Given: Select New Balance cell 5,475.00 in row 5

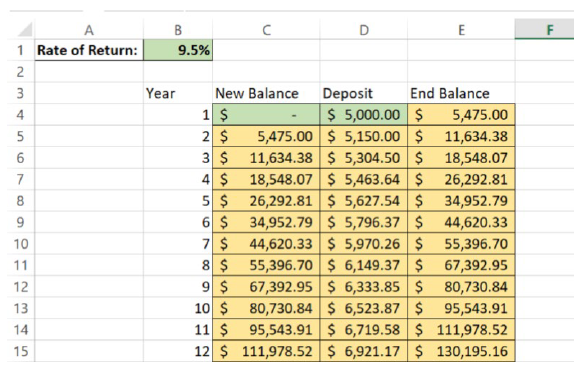Looking at the screenshot, I should (x=266, y=136).
